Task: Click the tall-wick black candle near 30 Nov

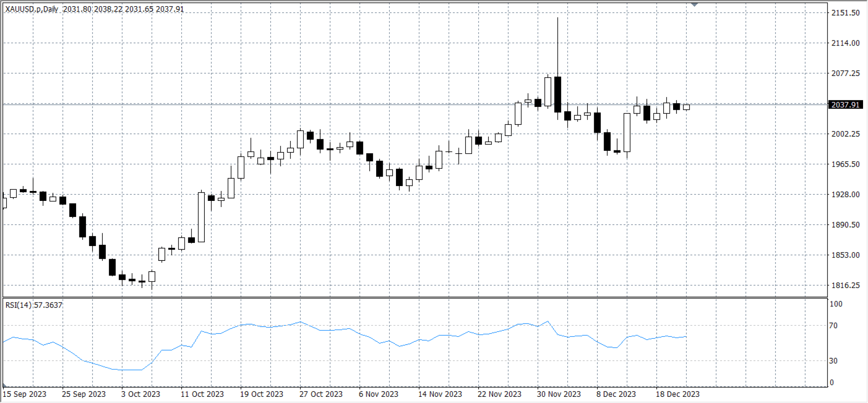Action: click(558, 94)
